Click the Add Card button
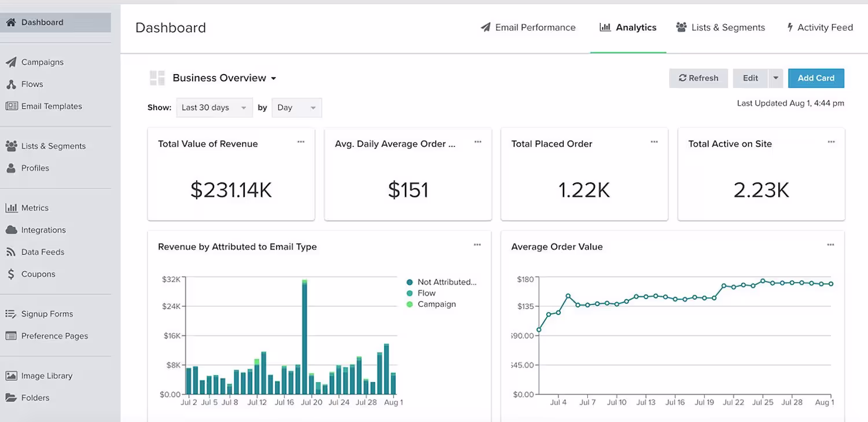Image resolution: width=868 pixels, height=422 pixels. (x=816, y=78)
